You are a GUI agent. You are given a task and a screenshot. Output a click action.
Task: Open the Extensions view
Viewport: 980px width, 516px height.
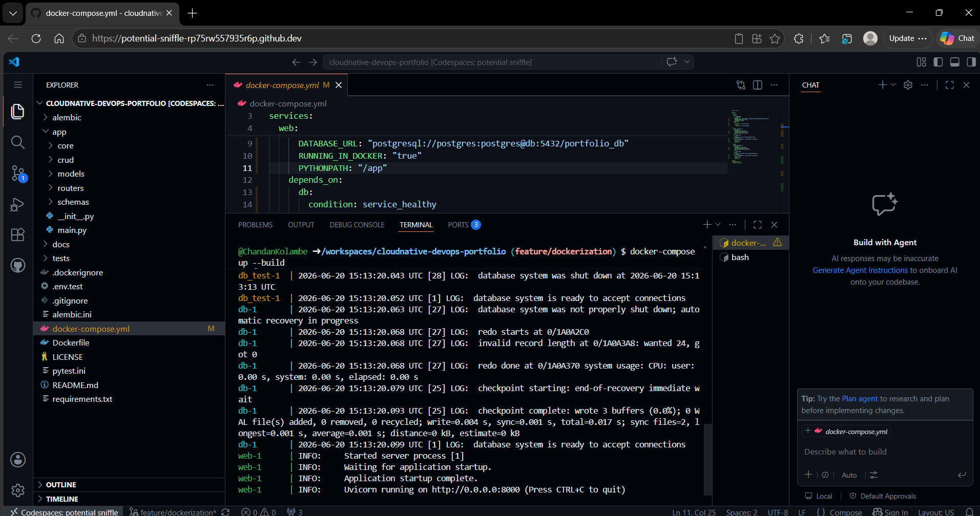[x=18, y=235]
